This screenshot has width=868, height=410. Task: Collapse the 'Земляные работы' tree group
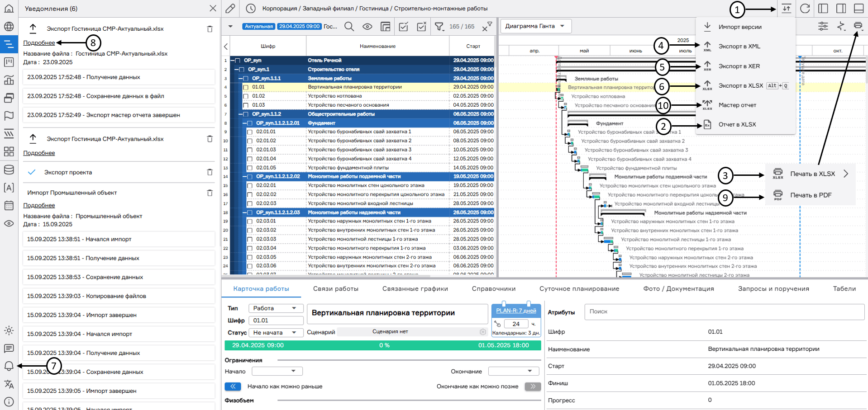point(240,78)
